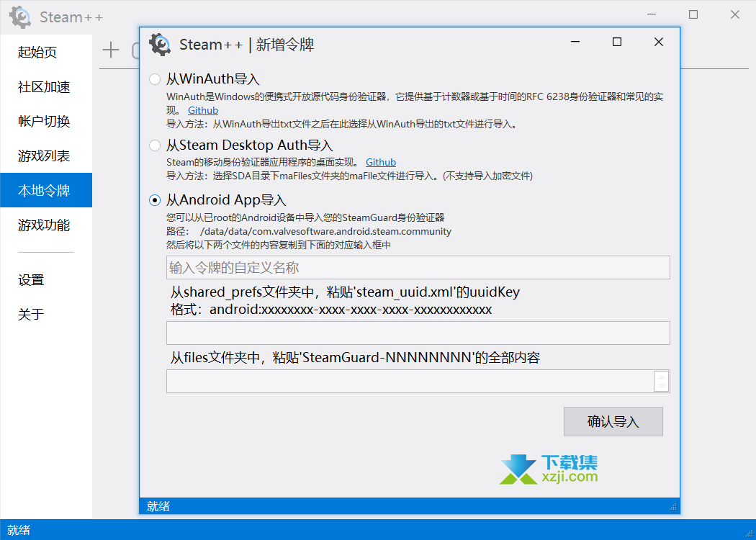
Task: Open 设置 from the sidebar
Action: [x=46, y=280]
